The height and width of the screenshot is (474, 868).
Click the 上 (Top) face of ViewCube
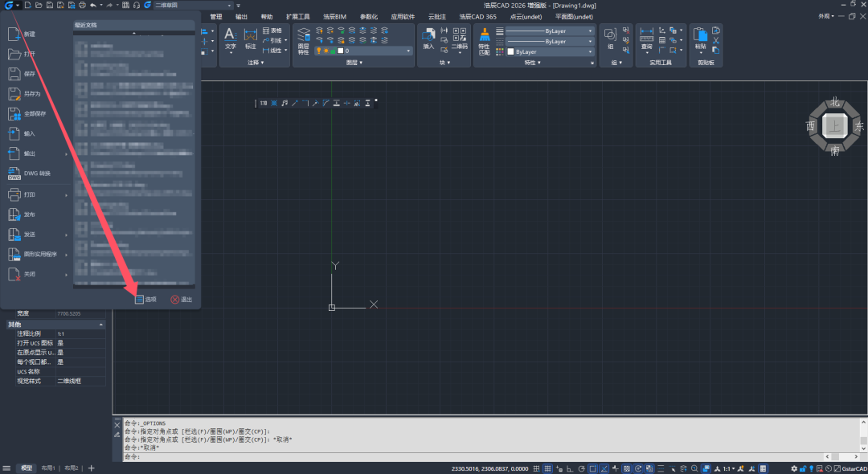[x=834, y=126]
